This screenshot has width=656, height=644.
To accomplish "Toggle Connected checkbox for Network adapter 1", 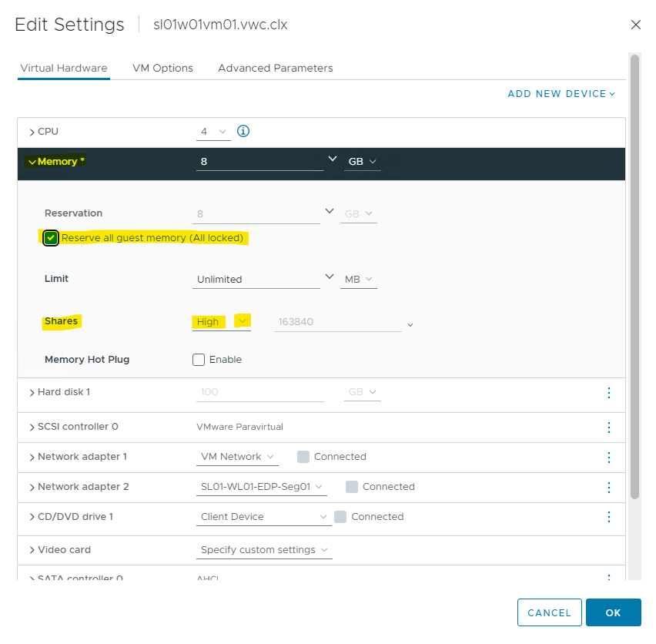I will click(303, 457).
